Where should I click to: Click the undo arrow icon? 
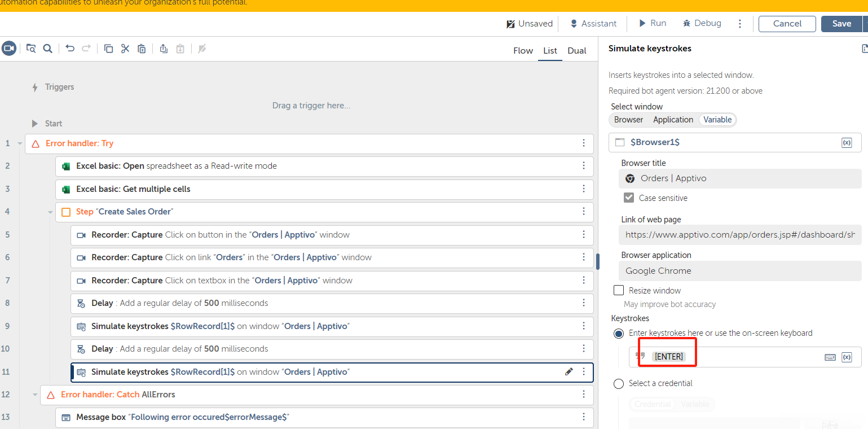(x=70, y=49)
